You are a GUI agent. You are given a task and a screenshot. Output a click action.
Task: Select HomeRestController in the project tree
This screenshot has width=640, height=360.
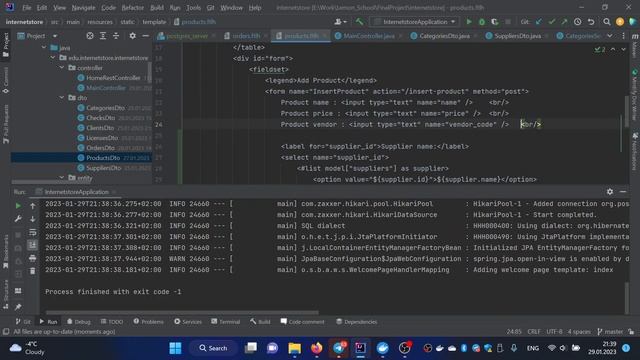click(113, 78)
